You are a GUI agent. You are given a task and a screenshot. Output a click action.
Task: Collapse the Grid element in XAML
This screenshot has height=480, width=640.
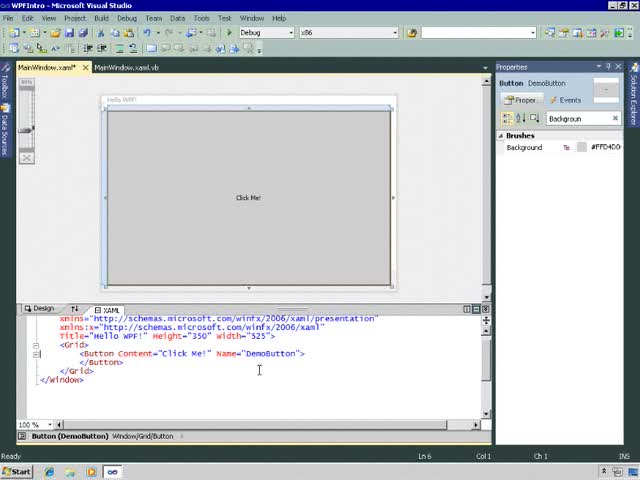(36, 345)
